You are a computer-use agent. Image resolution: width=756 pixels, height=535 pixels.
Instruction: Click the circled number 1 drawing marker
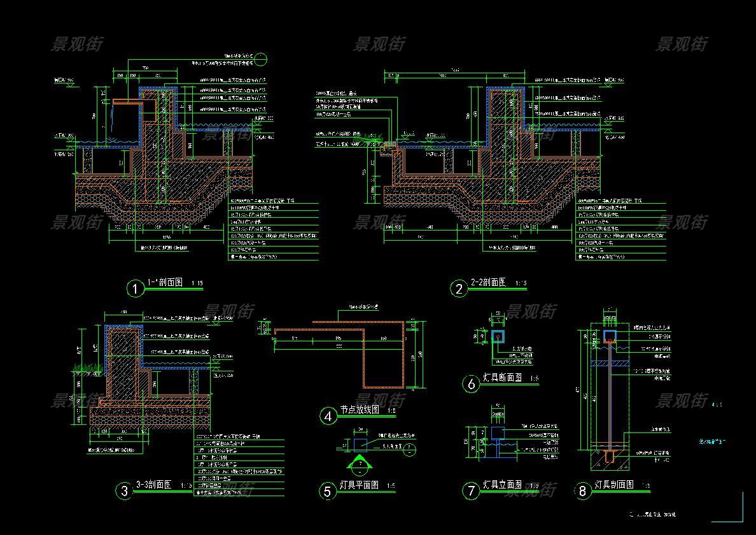[135, 289]
